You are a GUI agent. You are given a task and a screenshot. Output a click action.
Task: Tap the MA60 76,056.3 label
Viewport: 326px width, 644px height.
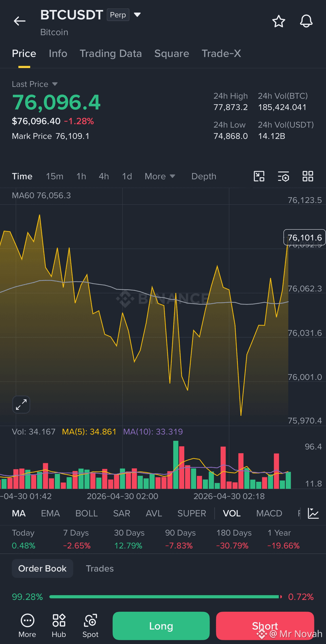[x=41, y=196]
